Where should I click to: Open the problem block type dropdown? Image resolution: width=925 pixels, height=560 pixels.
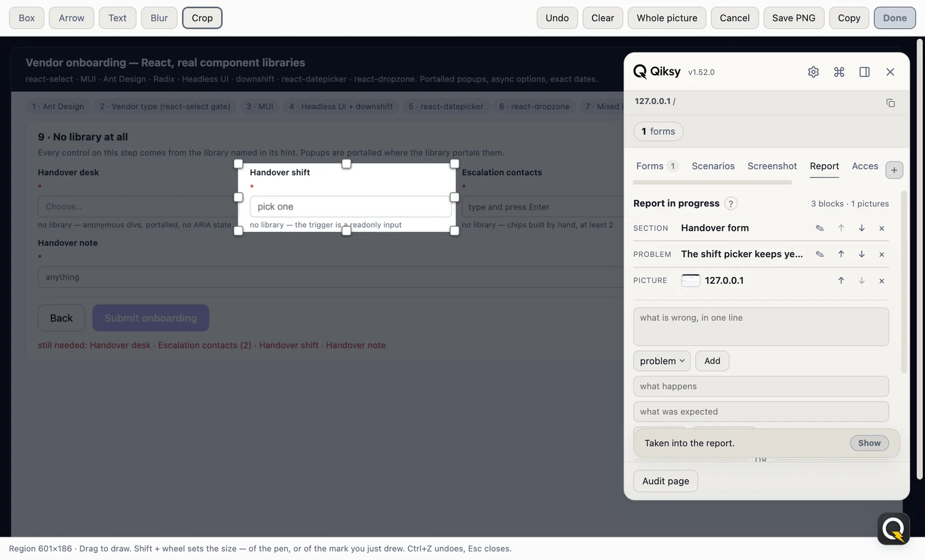[662, 361]
